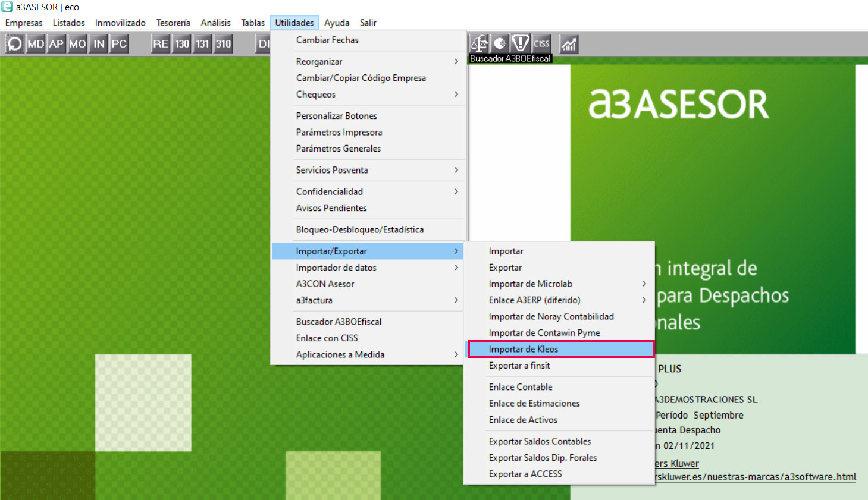
Task: Expand the Reorganizar submenu
Action: (369, 61)
